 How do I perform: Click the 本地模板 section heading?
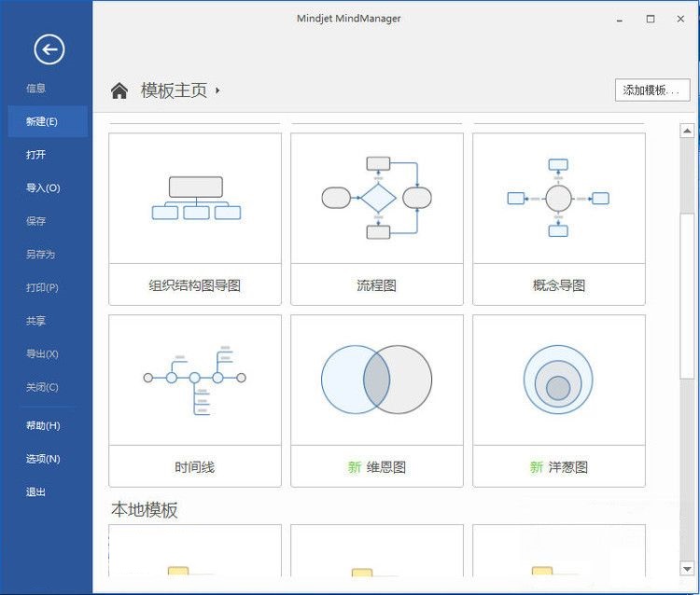[x=144, y=509]
